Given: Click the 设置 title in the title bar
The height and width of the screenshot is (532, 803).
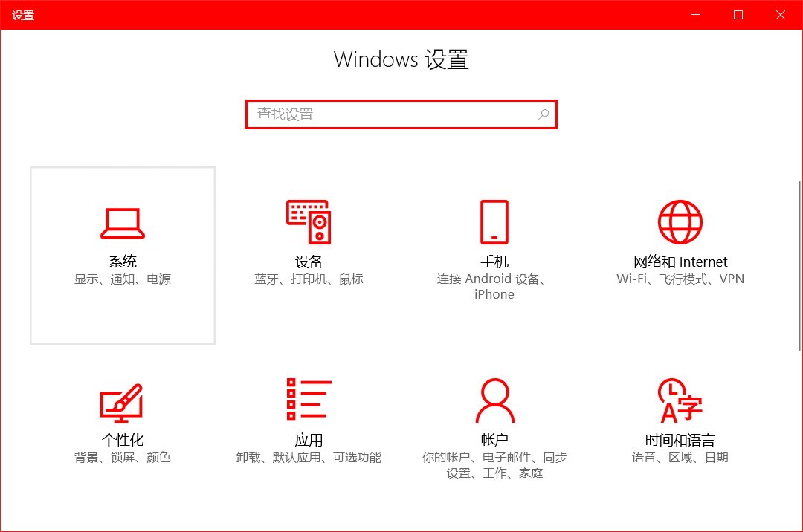Looking at the screenshot, I should 25,14.
